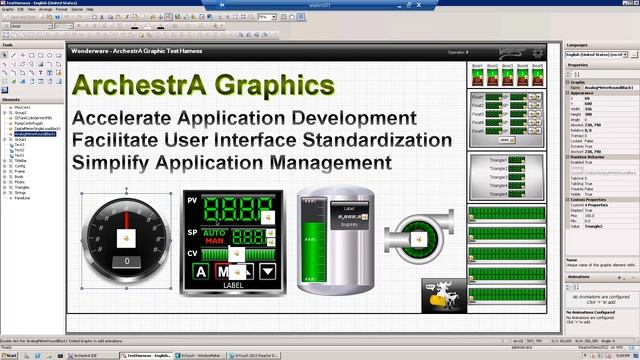Click the top green trend bar on right
The width and height of the screenshot is (640, 360).
click(x=507, y=214)
